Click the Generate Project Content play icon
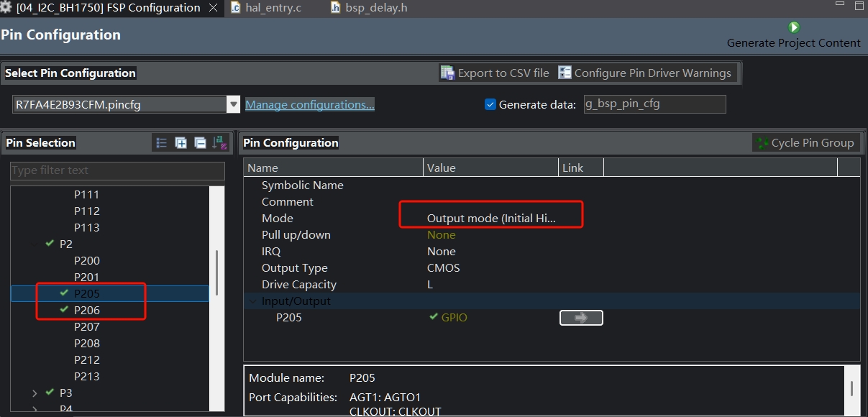Image resolution: width=868 pixels, height=417 pixels. pos(793,27)
